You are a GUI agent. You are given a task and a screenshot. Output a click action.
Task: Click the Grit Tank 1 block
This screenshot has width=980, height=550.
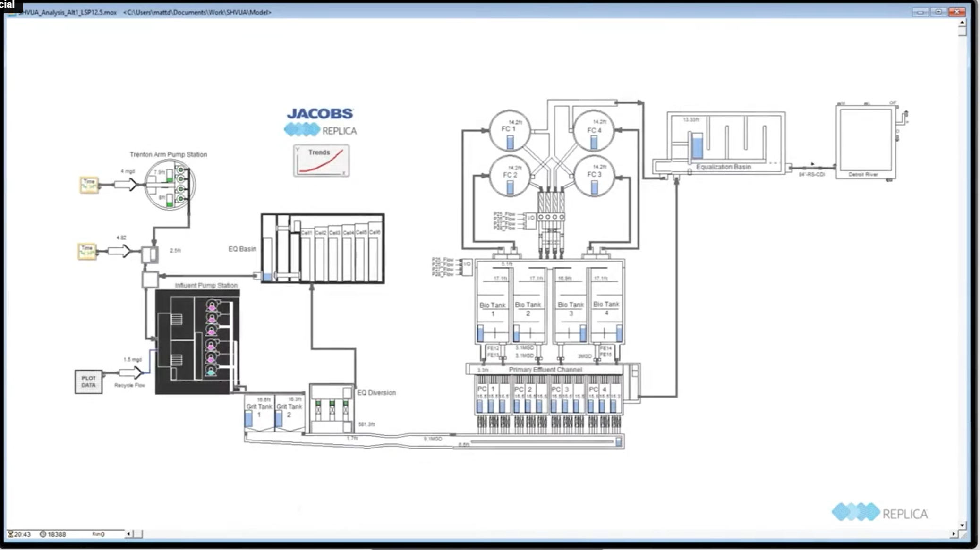tap(259, 412)
